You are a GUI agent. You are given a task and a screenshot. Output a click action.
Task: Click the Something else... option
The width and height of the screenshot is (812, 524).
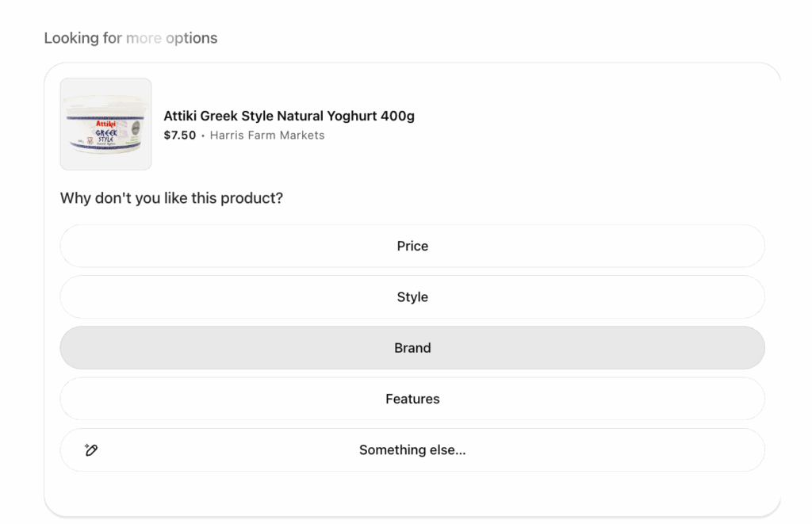[412, 450]
